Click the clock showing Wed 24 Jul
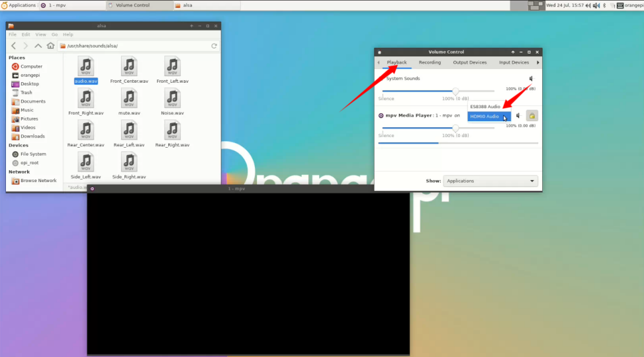Viewport: 644px width, 357px height. pos(565,5)
